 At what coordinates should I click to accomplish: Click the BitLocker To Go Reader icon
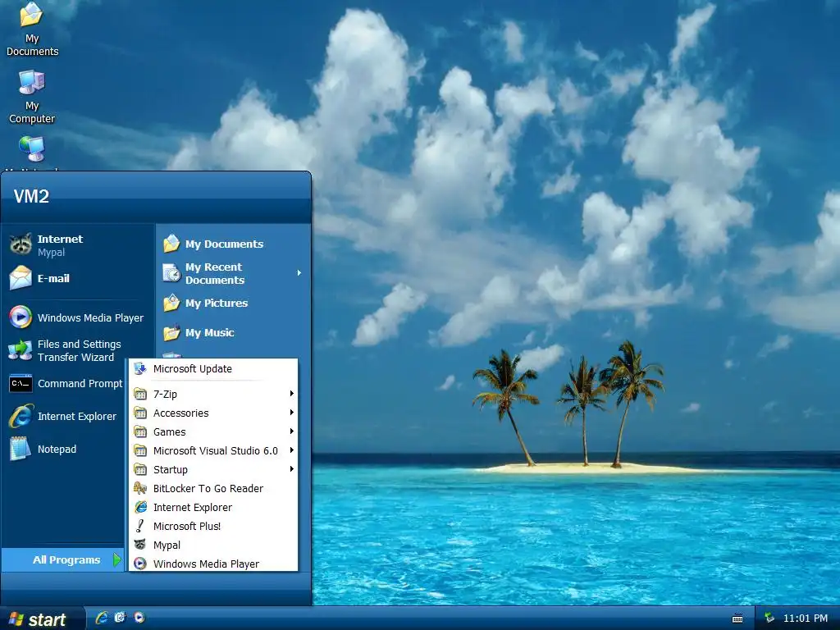pyautogui.click(x=140, y=488)
